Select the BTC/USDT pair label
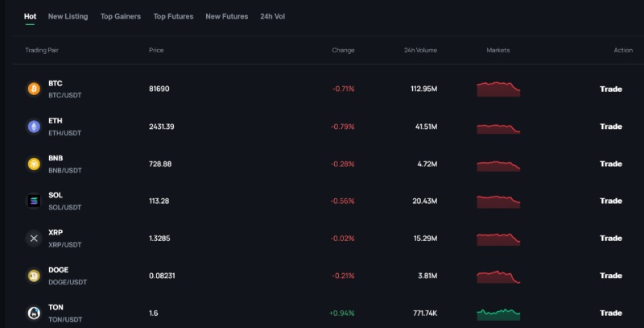 pos(65,95)
